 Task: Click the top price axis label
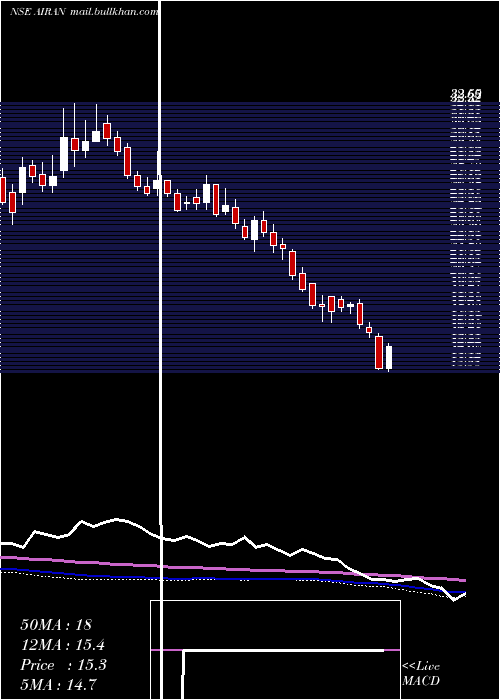[466, 94]
